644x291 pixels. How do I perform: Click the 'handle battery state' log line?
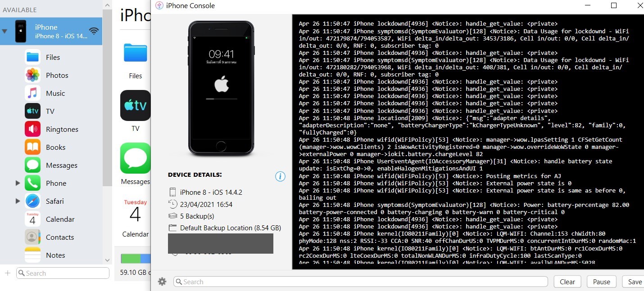[455, 165]
